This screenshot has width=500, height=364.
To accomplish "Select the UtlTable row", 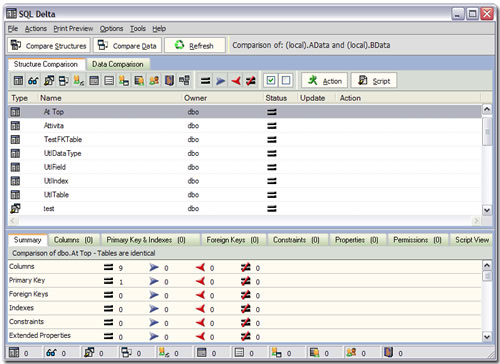I will click(x=245, y=195).
